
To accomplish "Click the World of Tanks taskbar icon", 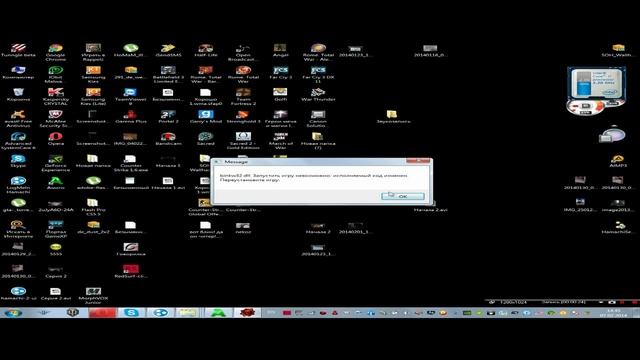I will point(73,313).
